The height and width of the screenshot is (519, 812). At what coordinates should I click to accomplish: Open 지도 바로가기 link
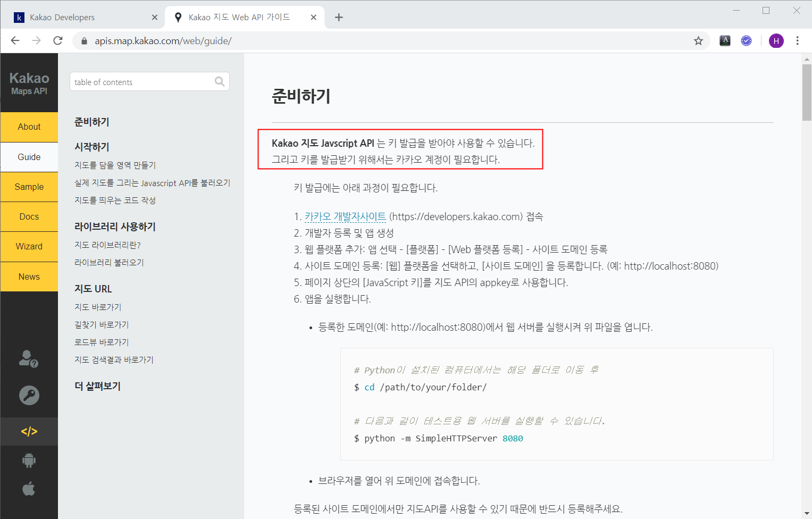coord(98,307)
